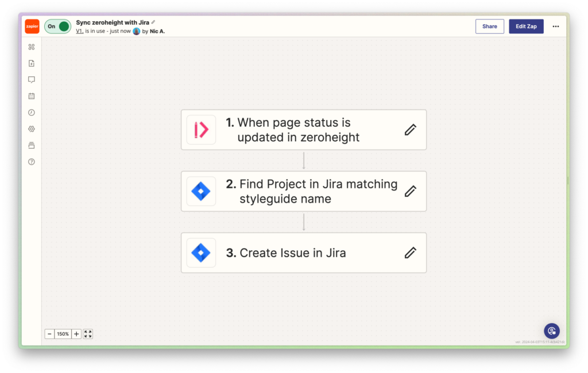Select step 2 Find Project in Jira
The width and height of the screenshot is (588, 373).
tap(303, 191)
